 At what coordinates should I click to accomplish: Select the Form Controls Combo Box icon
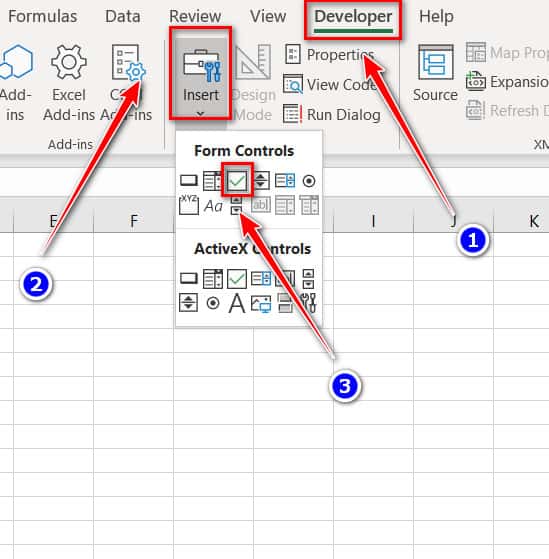click(x=212, y=180)
